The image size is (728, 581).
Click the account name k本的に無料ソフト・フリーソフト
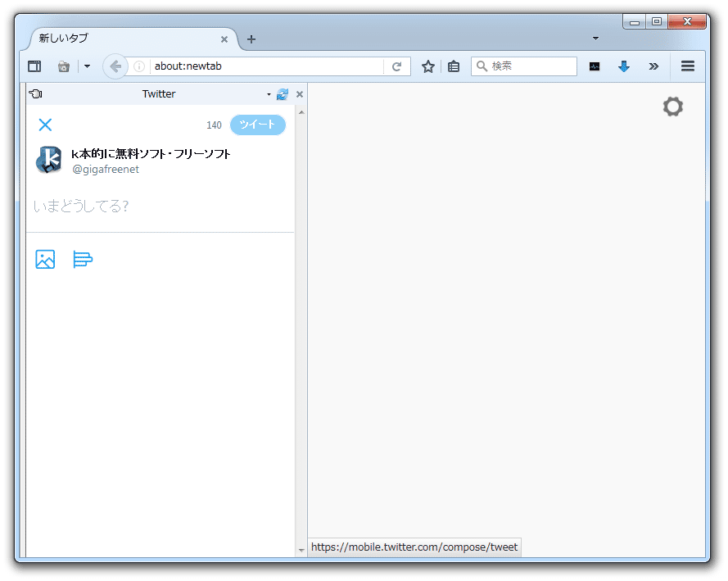[151, 154]
